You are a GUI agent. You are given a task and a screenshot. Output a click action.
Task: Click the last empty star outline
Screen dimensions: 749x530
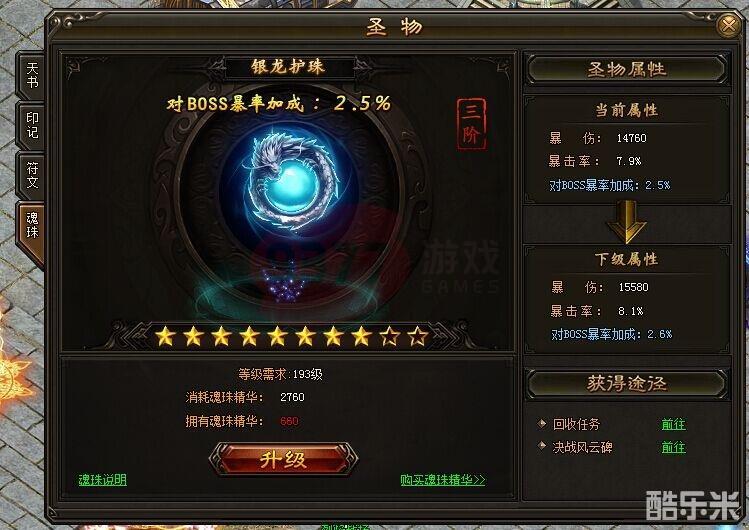[418, 337]
